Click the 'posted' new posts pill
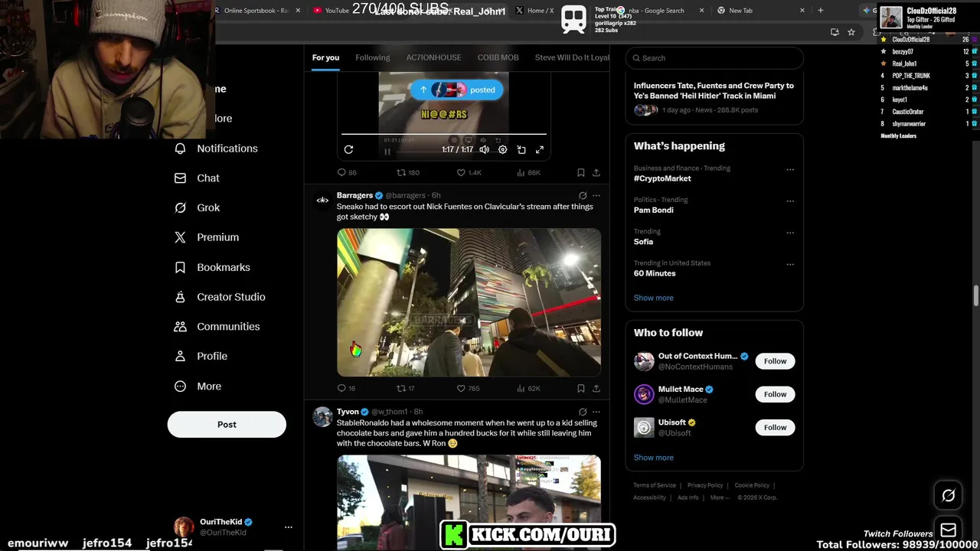 point(456,90)
